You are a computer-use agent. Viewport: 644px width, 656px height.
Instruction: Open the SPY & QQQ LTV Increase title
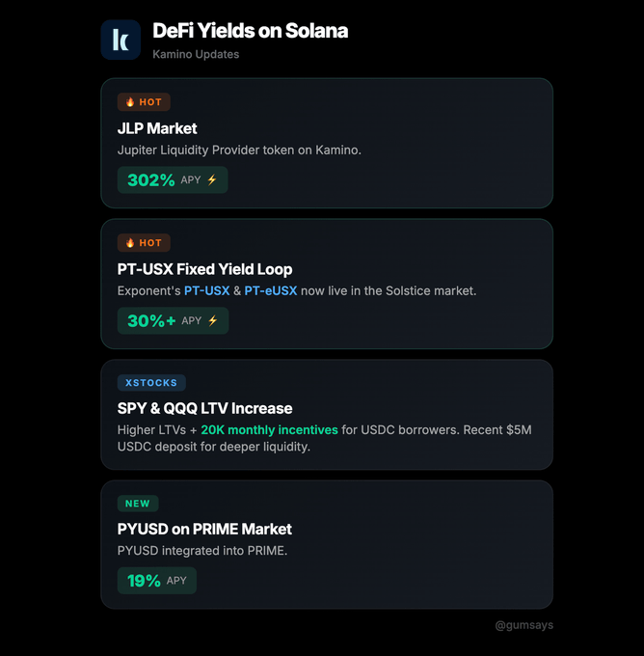coord(204,408)
